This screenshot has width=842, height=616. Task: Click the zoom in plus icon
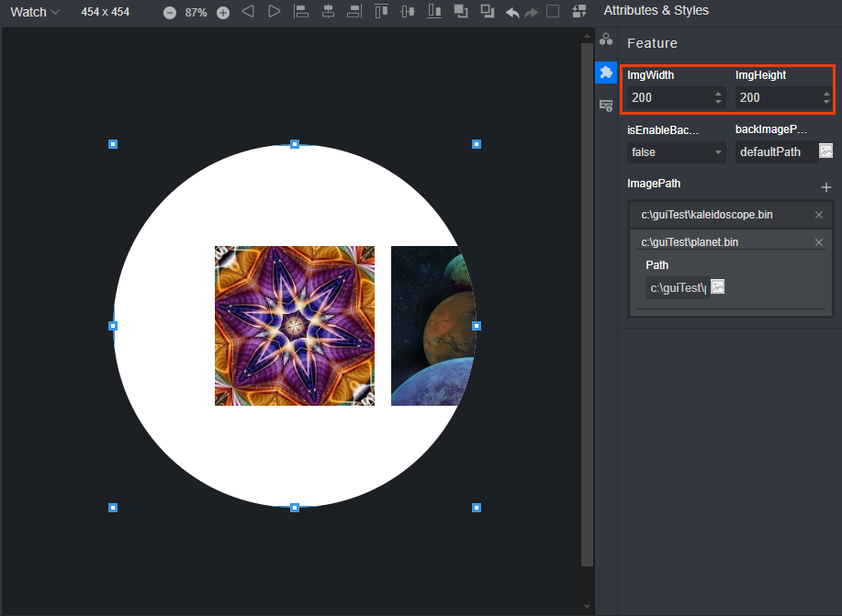222,13
